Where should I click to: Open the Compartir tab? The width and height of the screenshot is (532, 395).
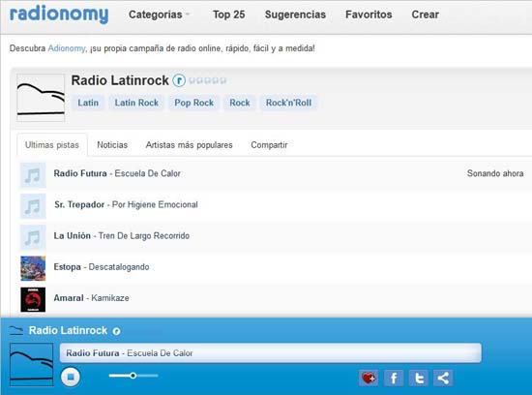pos(269,145)
